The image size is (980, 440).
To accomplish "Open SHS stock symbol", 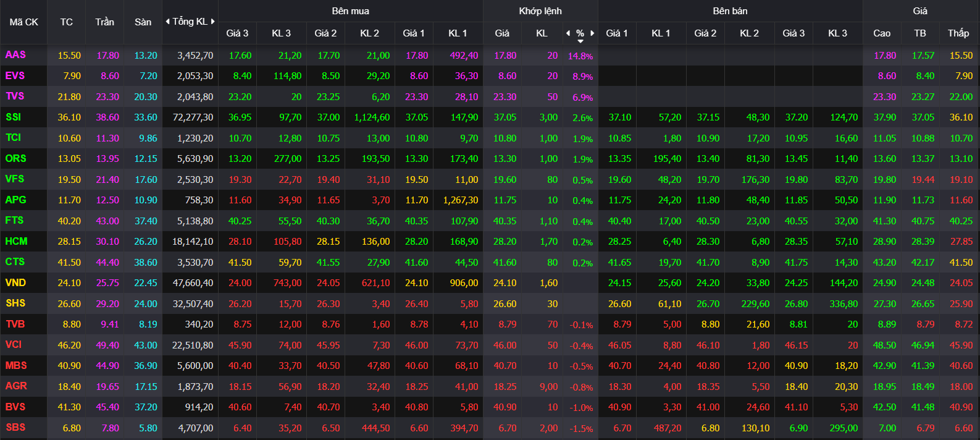I will click(15, 303).
